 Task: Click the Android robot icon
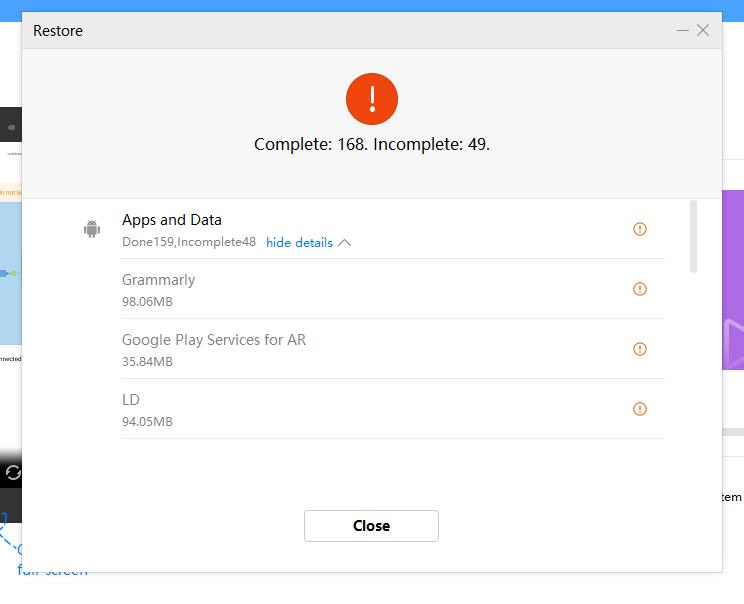[x=92, y=229]
